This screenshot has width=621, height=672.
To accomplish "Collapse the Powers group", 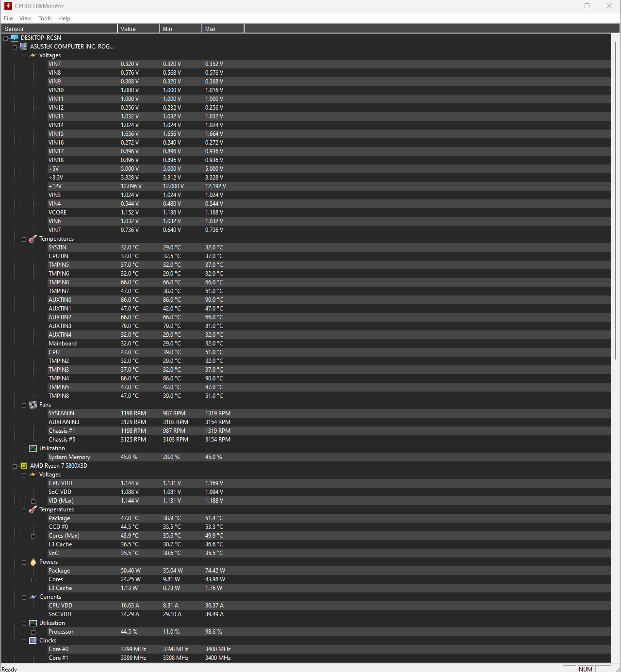I will (24, 562).
